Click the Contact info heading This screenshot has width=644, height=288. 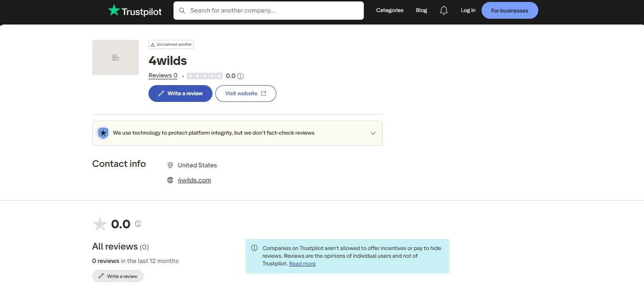[x=119, y=164]
